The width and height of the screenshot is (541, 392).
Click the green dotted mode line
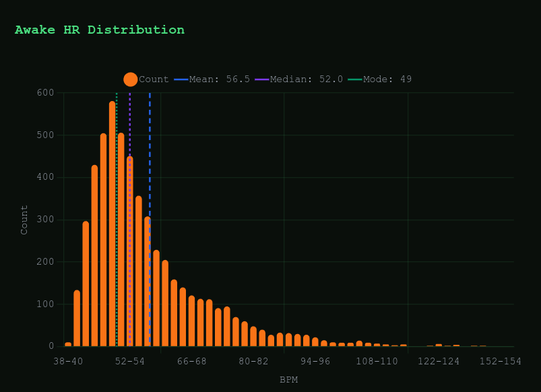tap(117, 219)
